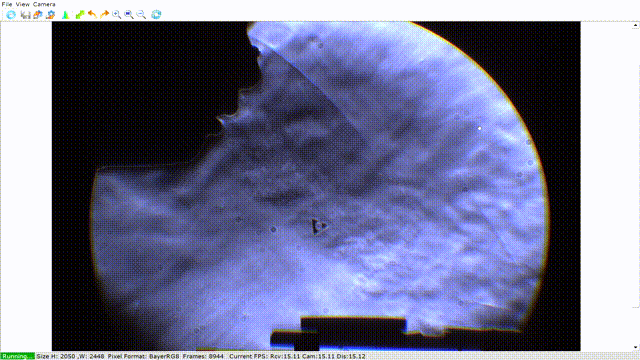Click the orange rotate-left arrow icon

(92, 15)
